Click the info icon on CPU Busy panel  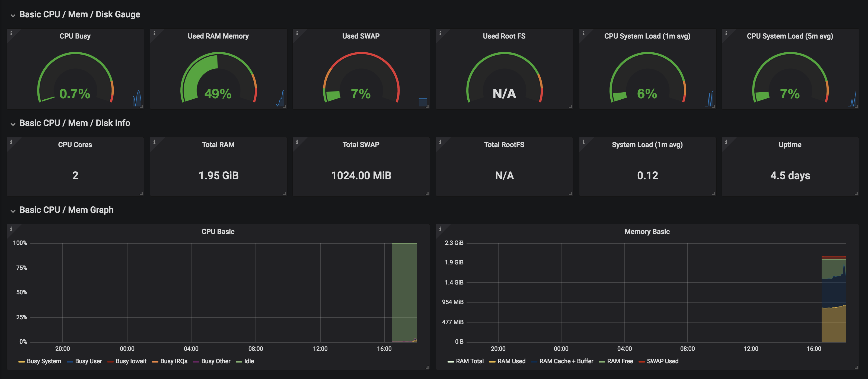[x=11, y=33]
